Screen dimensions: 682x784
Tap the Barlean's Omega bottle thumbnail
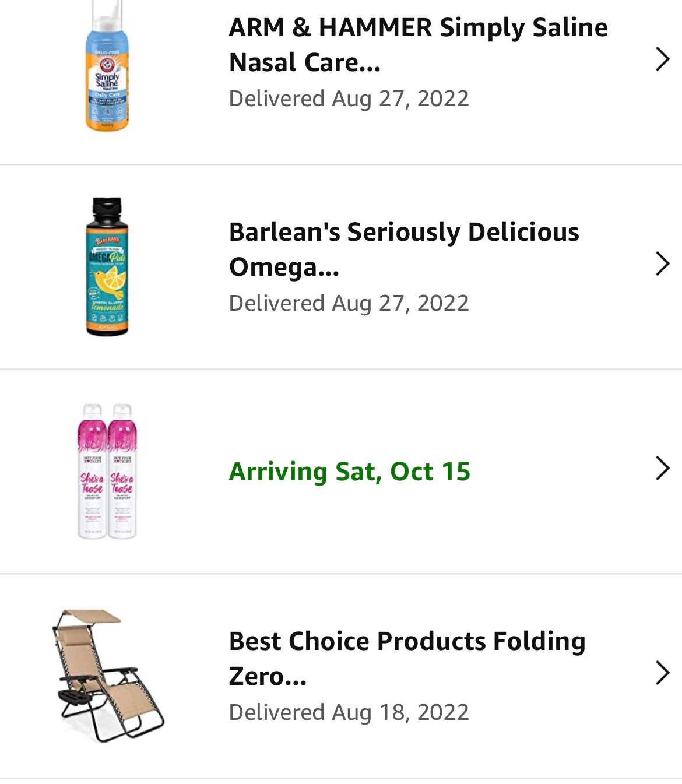coord(107,266)
